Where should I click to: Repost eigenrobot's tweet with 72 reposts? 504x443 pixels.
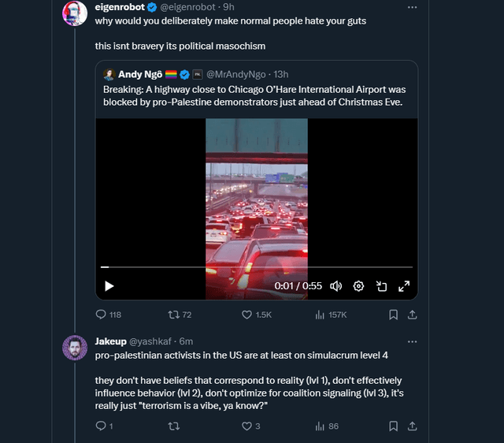tap(174, 315)
